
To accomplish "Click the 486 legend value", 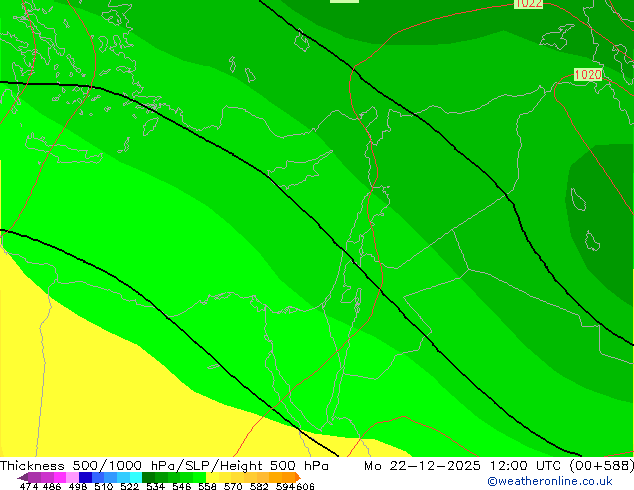I will click(x=52, y=486).
